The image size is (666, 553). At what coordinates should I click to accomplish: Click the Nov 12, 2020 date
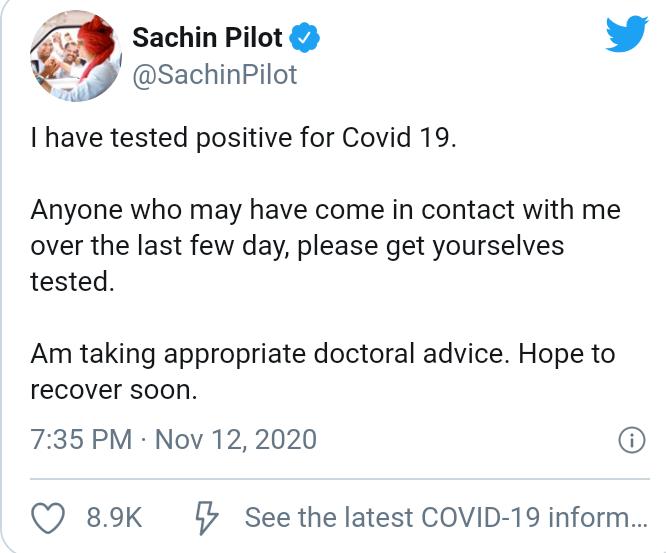pyautogui.click(x=237, y=439)
